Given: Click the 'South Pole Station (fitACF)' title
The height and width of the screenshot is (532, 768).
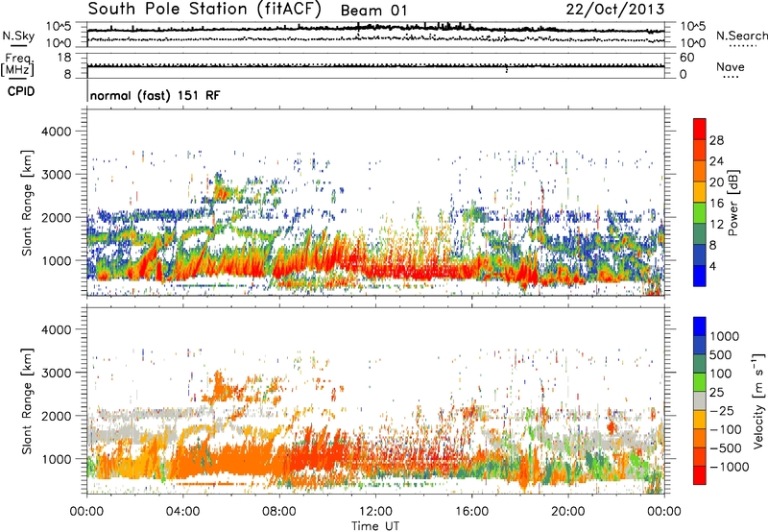Looking at the screenshot, I should [204, 10].
